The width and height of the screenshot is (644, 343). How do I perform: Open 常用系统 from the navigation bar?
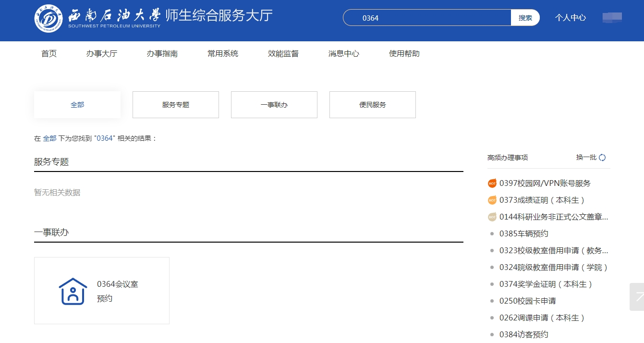(223, 54)
